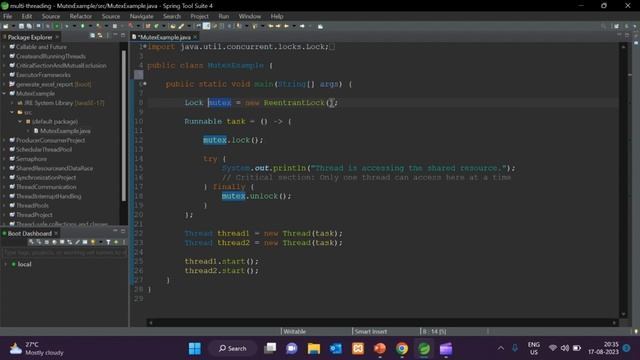
Task: Select the CreateandRunningThreads project
Action: click(51, 56)
